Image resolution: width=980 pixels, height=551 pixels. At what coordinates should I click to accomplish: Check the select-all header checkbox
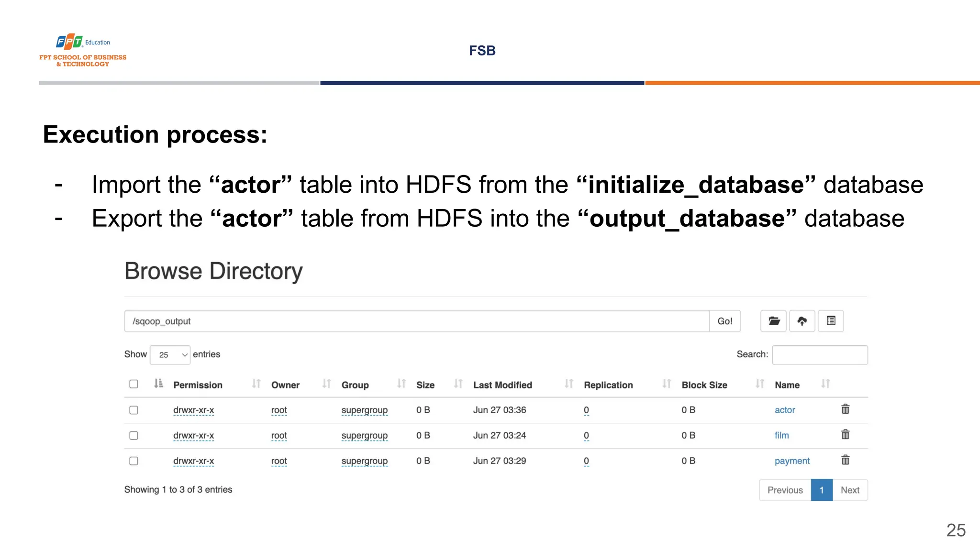point(134,384)
